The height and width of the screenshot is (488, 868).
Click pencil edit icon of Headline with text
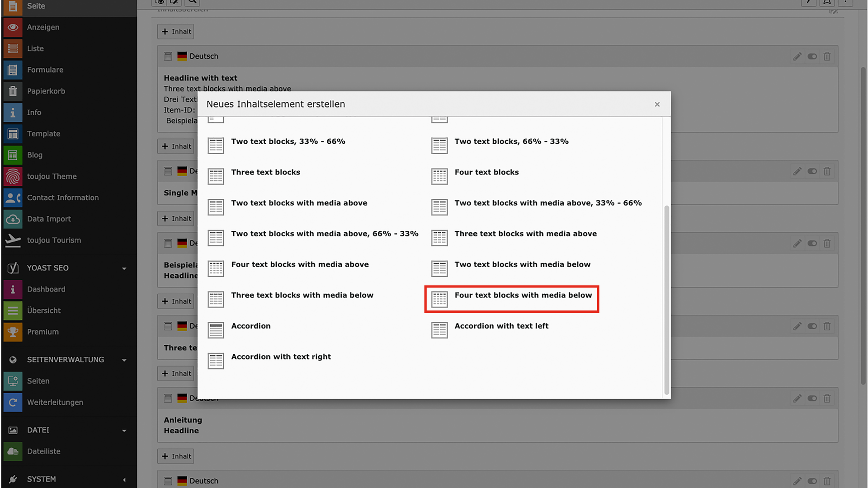tap(797, 56)
